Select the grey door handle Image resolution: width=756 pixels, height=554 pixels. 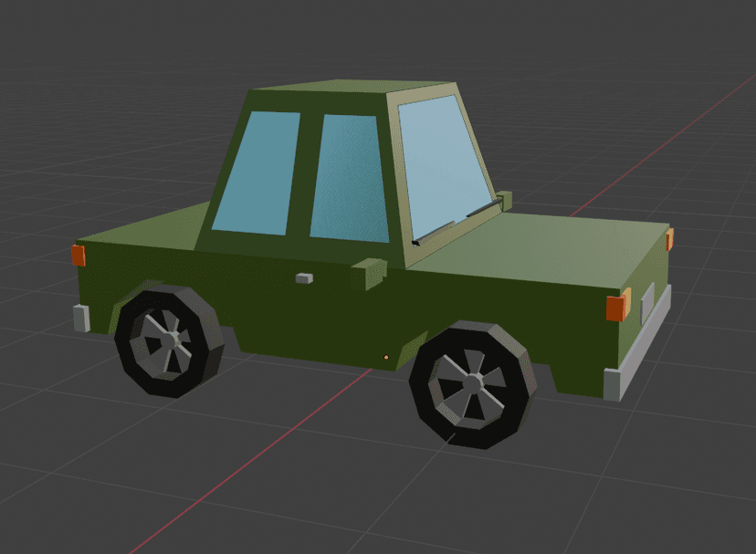point(304,277)
